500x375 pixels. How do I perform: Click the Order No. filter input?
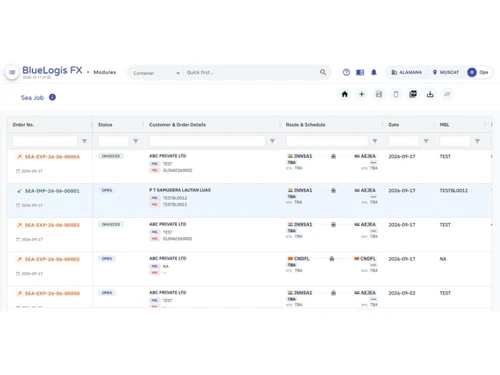pyautogui.click(x=45, y=141)
